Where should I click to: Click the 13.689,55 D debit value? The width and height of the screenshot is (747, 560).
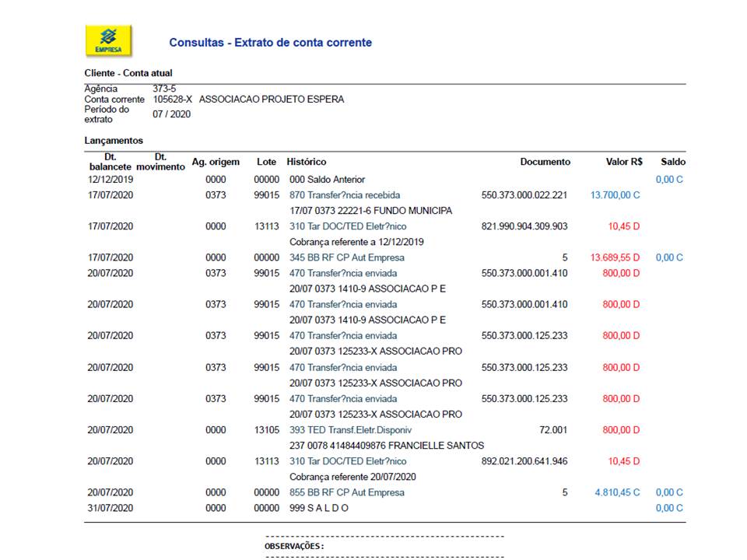(x=615, y=257)
